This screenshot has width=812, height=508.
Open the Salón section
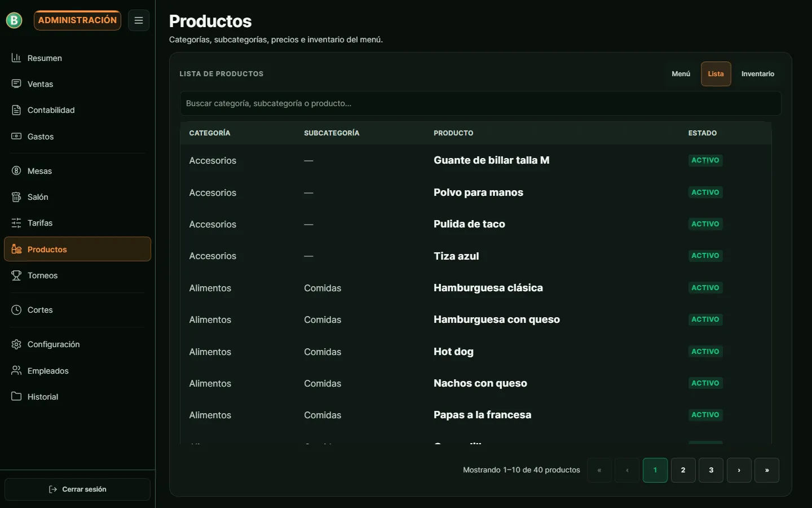pyautogui.click(x=77, y=197)
